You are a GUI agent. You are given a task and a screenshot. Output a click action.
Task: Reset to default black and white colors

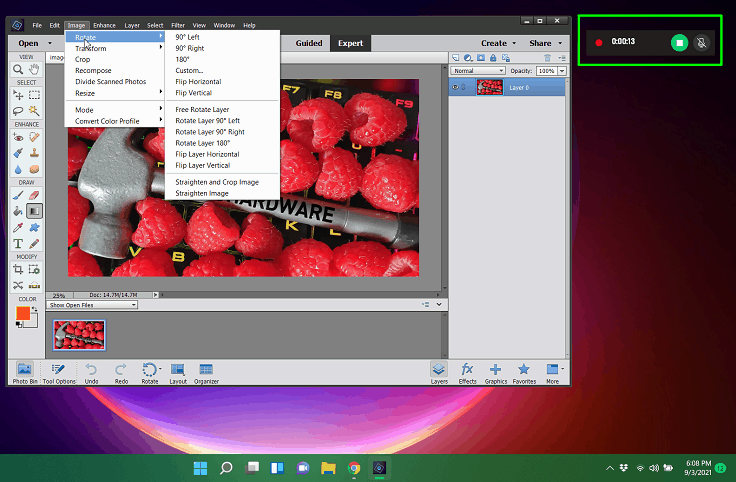[19, 324]
